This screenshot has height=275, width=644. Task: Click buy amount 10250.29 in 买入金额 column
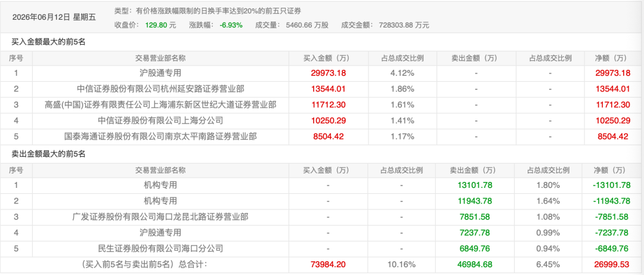point(329,121)
